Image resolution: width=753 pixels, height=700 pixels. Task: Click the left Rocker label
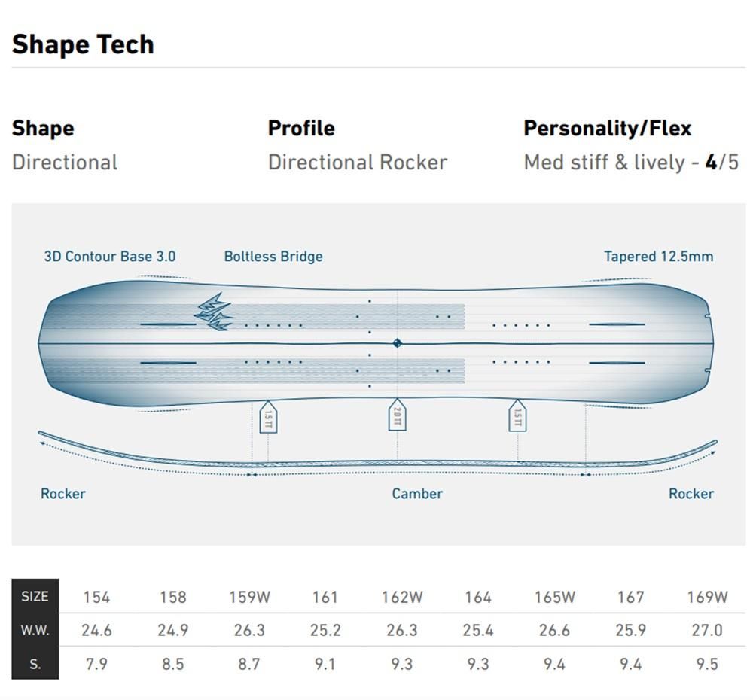click(x=63, y=494)
